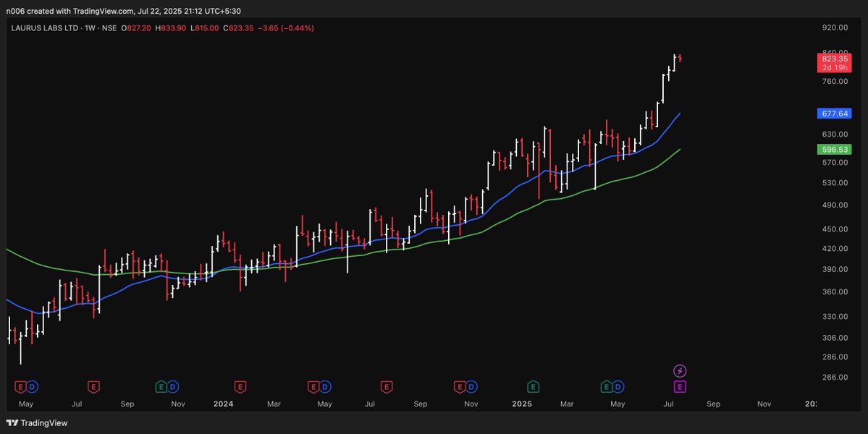Click the 630.00 price axis label
The image size is (868, 434).
click(835, 134)
